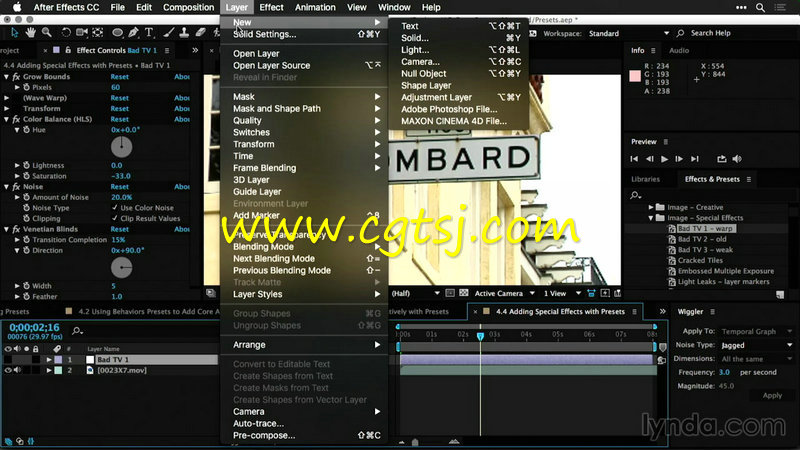Screen dimensions: 800x450
Task: Select the Ellipse shape tool
Action: tap(117, 33)
